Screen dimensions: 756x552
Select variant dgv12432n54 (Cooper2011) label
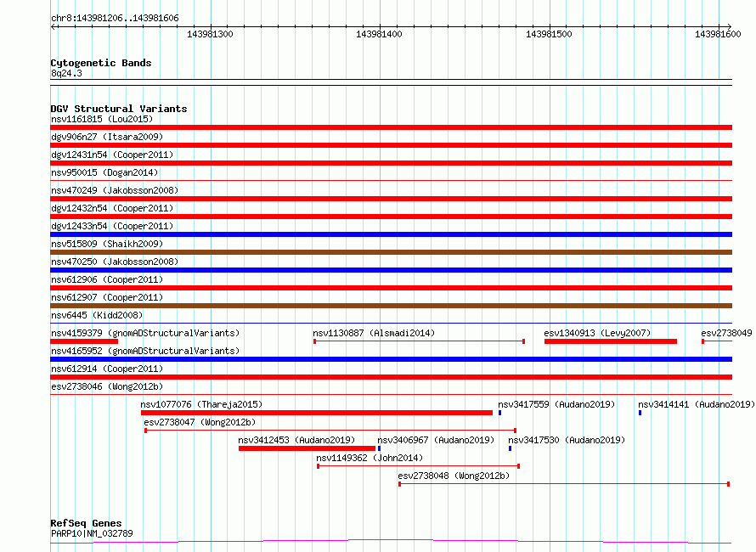pyautogui.click(x=112, y=208)
